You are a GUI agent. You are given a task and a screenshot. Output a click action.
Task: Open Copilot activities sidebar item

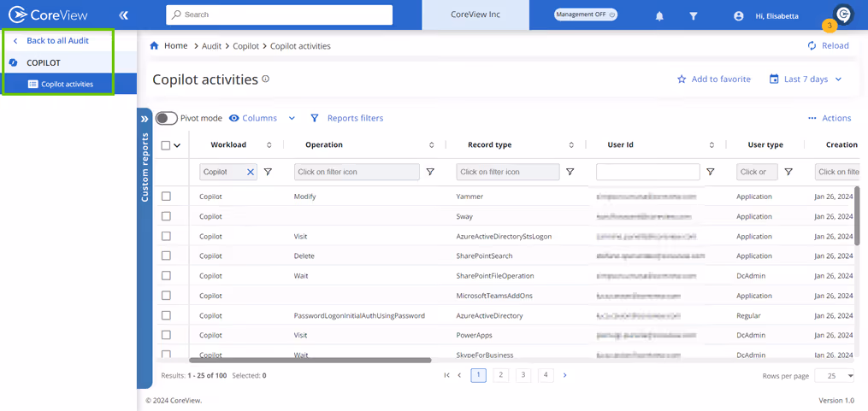coord(68,84)
